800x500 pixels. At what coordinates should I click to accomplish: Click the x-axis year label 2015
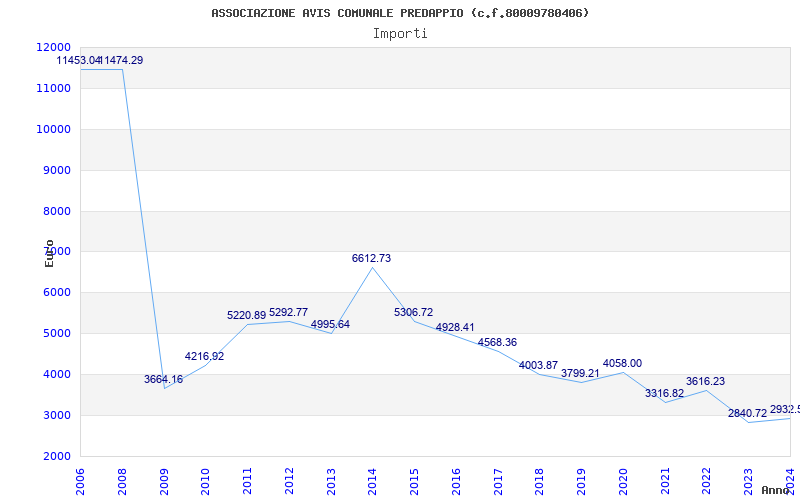(414, 482)
